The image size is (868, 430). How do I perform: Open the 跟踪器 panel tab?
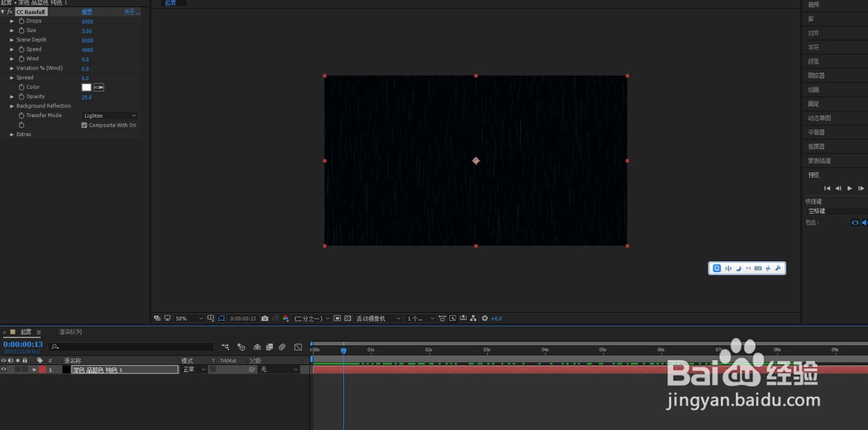(816, 75)
